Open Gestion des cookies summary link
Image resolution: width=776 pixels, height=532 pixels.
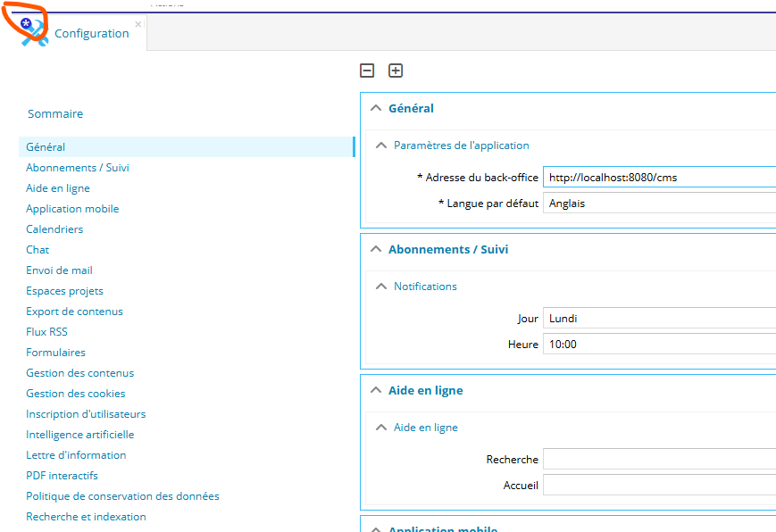(76, 394)
